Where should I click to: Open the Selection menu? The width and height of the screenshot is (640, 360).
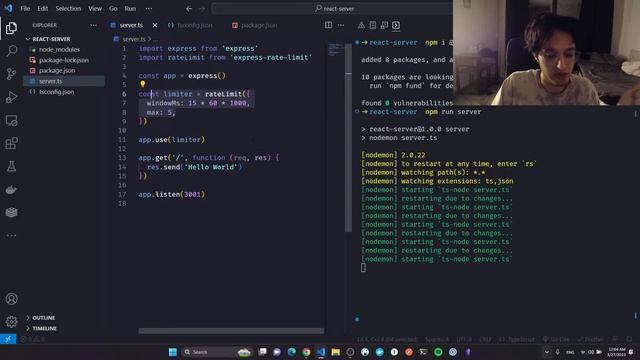click(x=68, y=8)
